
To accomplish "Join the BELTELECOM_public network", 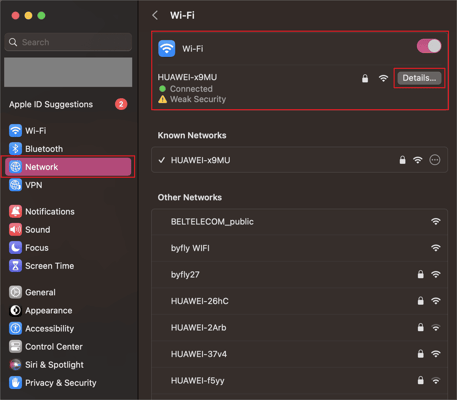I will 299,222.
